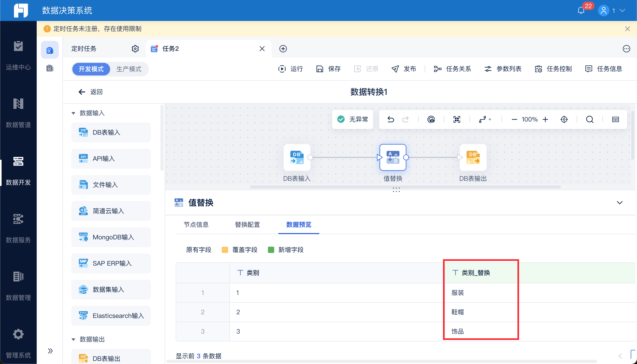Viewport: 637px width, 364px height.
Task: Click the keyboard shortcuts icon
Action: pyautogui.click(x=615, y=119)
